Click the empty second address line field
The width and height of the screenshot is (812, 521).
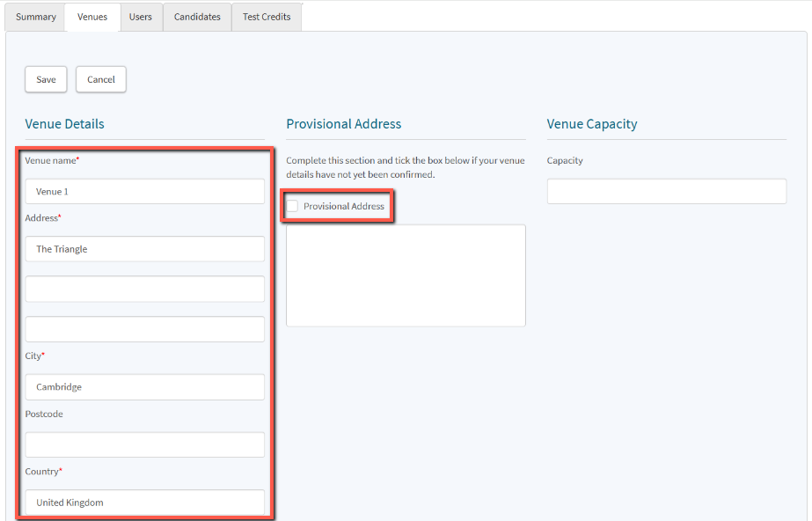(x=144, y=289)
